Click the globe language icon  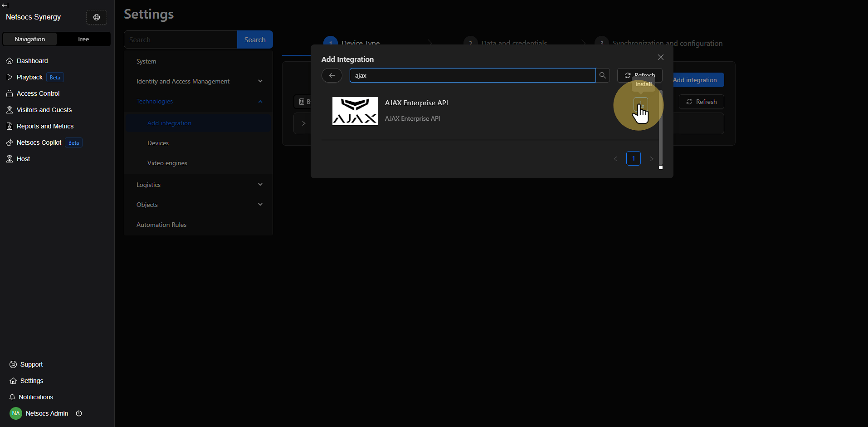point(97,17)
